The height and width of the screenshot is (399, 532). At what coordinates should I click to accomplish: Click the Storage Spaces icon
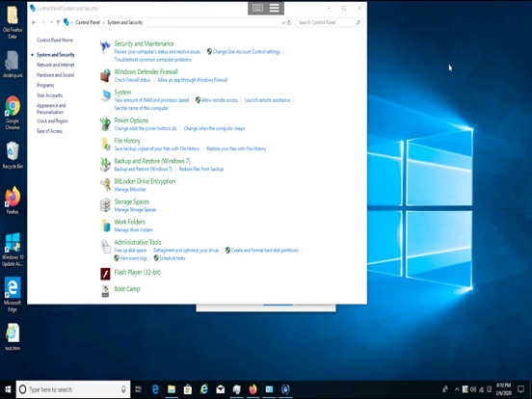105,205
